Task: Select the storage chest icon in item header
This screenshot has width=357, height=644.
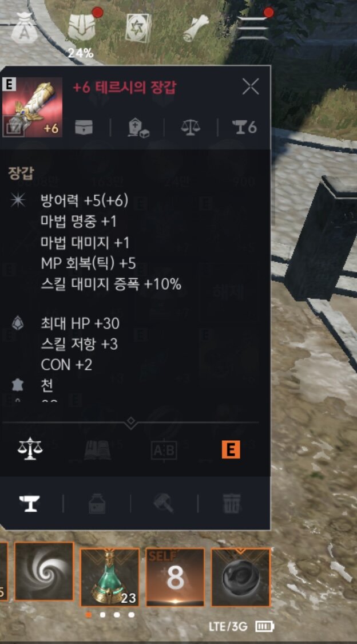Action: [84, 128]
